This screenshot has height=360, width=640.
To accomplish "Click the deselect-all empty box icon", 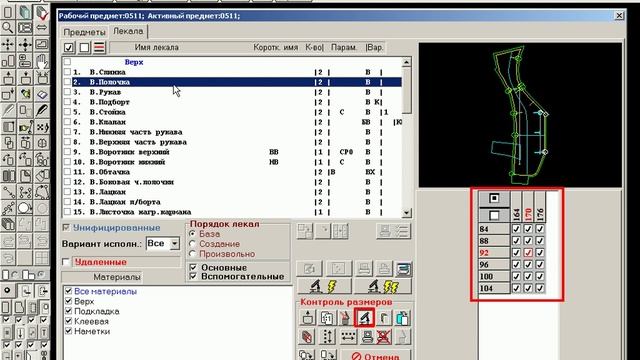I will coord(84,47).
